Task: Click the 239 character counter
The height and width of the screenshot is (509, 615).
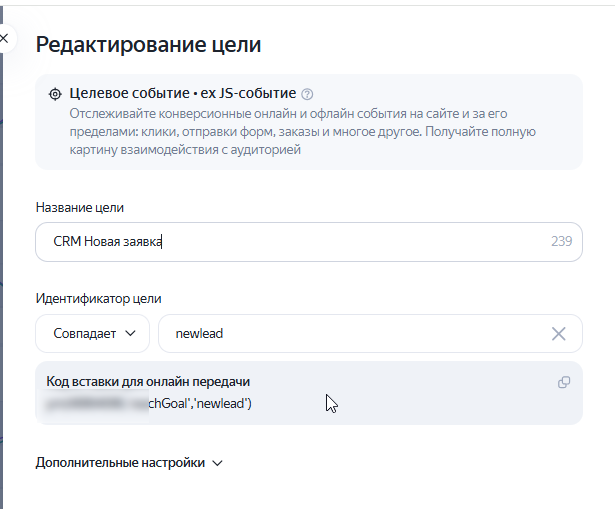Action: click(561, 241)
